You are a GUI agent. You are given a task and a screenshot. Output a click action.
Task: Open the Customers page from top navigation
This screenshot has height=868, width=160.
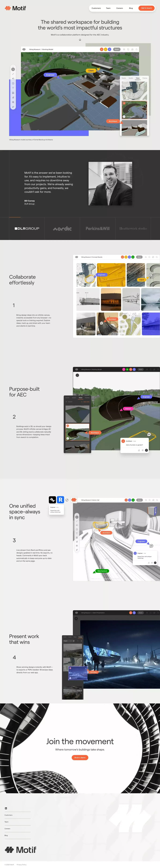coord(96,8)
